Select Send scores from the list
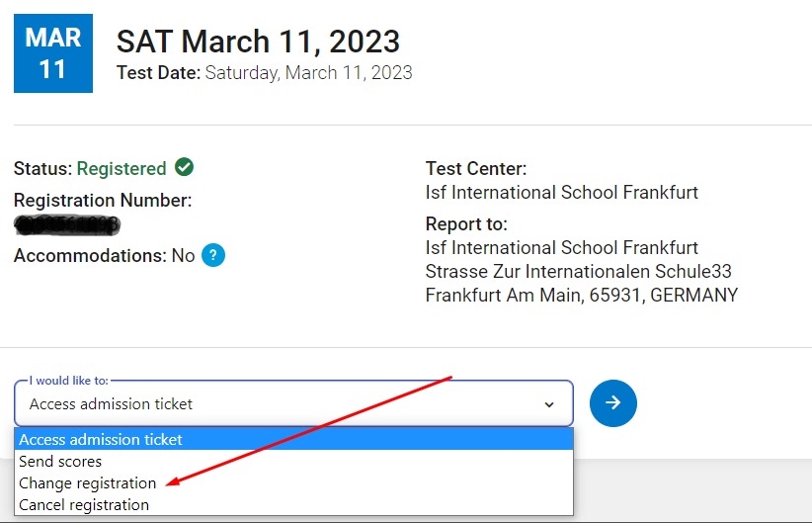The width and height of the screenshot is (812, 523). (61, 461)
